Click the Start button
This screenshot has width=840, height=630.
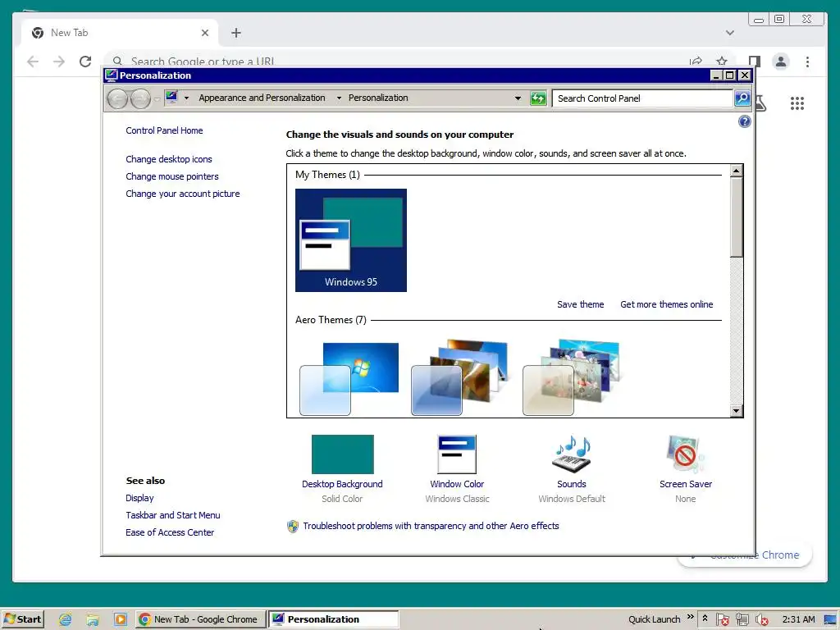(x=23, y=619)
